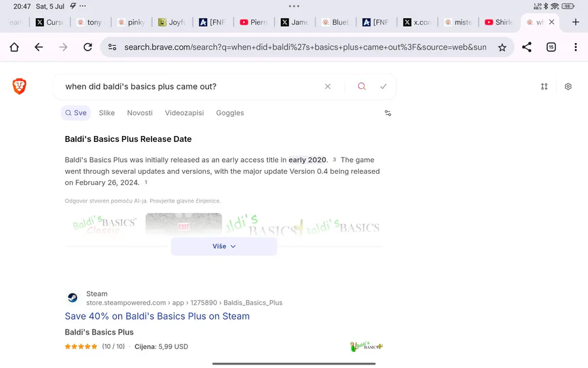Open the browser three-dot menu
Image resolution: width=588 pixels, height=368 pixels.
point(576,47)
